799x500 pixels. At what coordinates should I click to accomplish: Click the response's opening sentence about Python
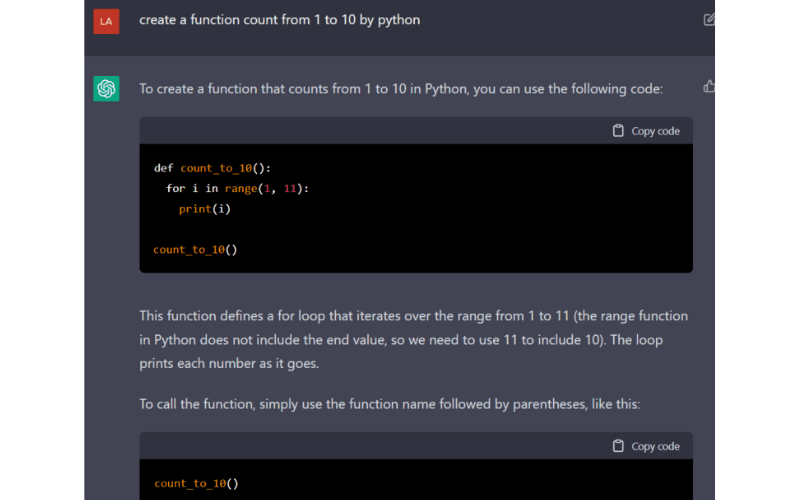400,89
